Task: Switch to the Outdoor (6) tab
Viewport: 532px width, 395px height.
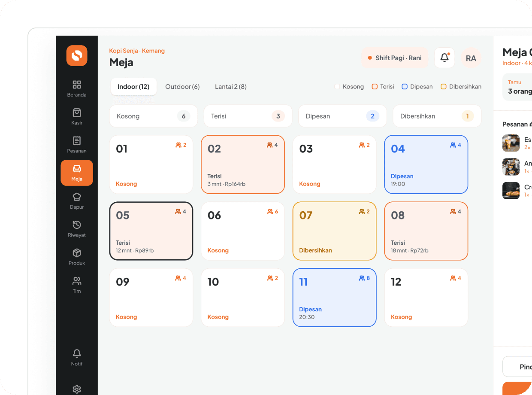Action: pos(183,87)
